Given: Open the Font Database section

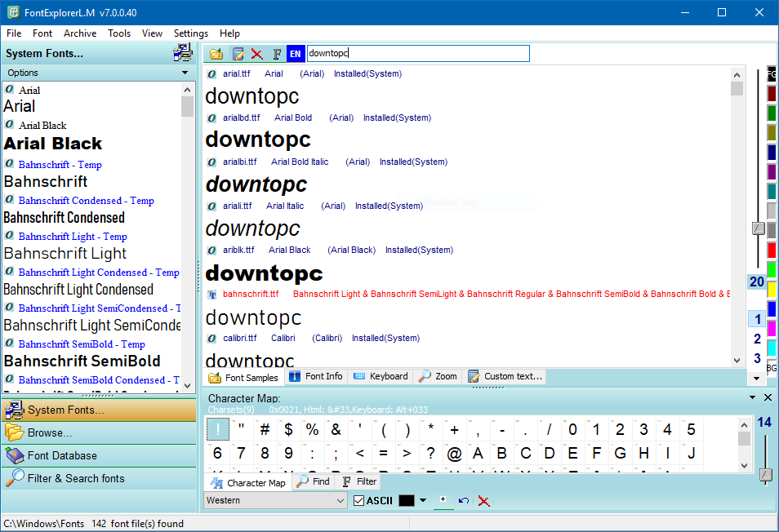Looking at the screenshot, I should tap(99, 455).
